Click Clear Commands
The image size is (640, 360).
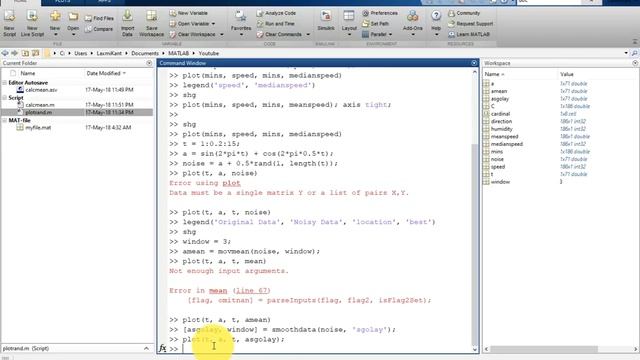(279, 34)
